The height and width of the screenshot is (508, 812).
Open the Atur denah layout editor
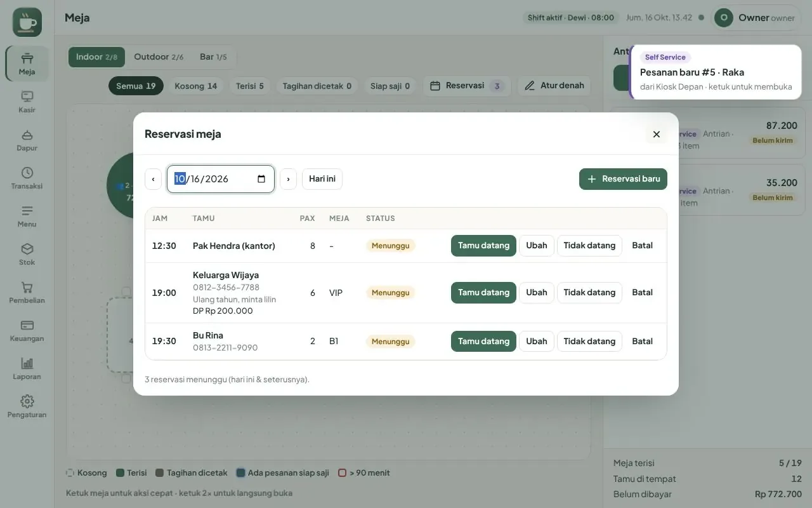tap(554, 86)
